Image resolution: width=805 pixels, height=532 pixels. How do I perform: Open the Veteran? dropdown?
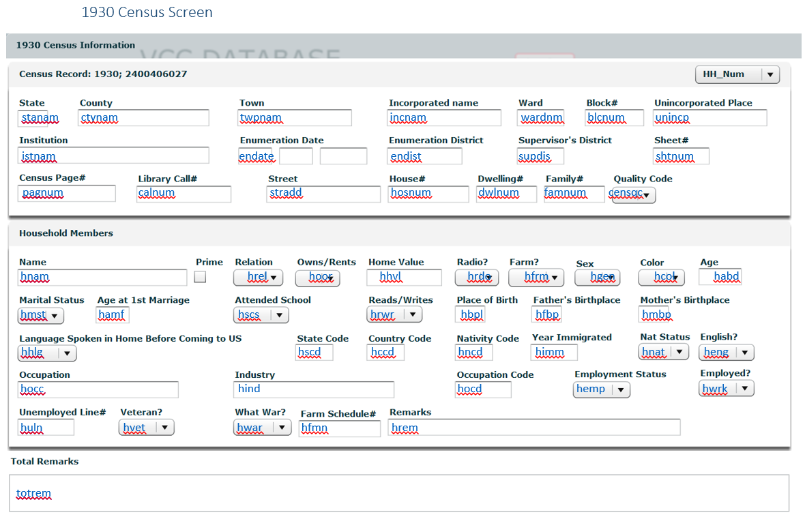(x=146, y=428)
